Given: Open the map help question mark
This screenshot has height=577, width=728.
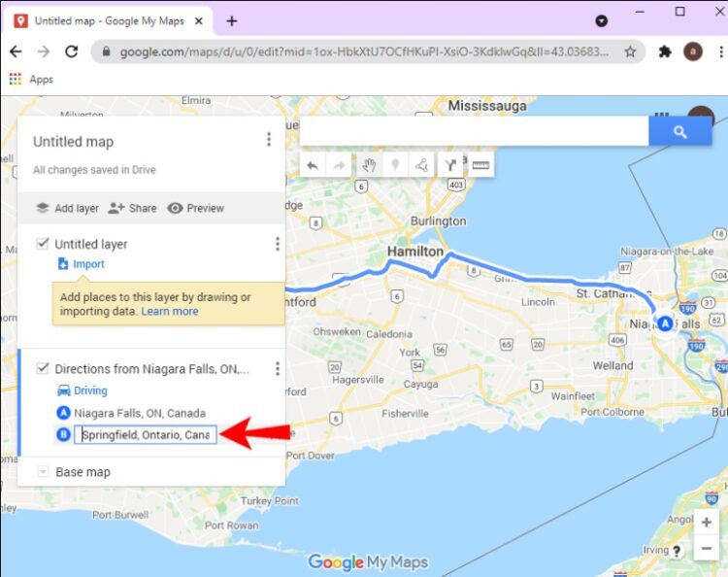Looking at the screenshot, I should (677, 552).
